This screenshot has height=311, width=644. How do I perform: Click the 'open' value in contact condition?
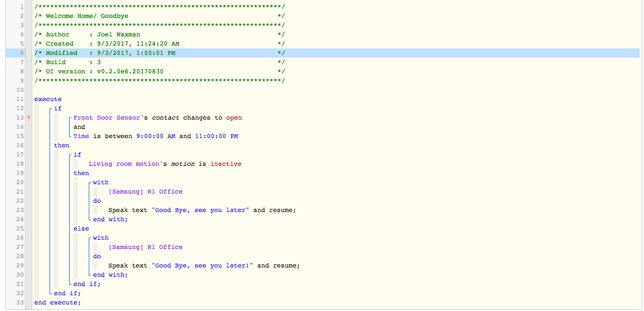(x=234, y=118)
